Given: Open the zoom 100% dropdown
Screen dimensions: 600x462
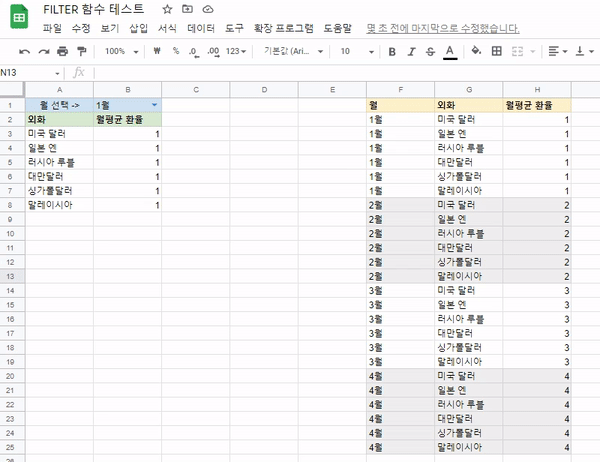Looking at the screenshot, I should click(122, 51).
